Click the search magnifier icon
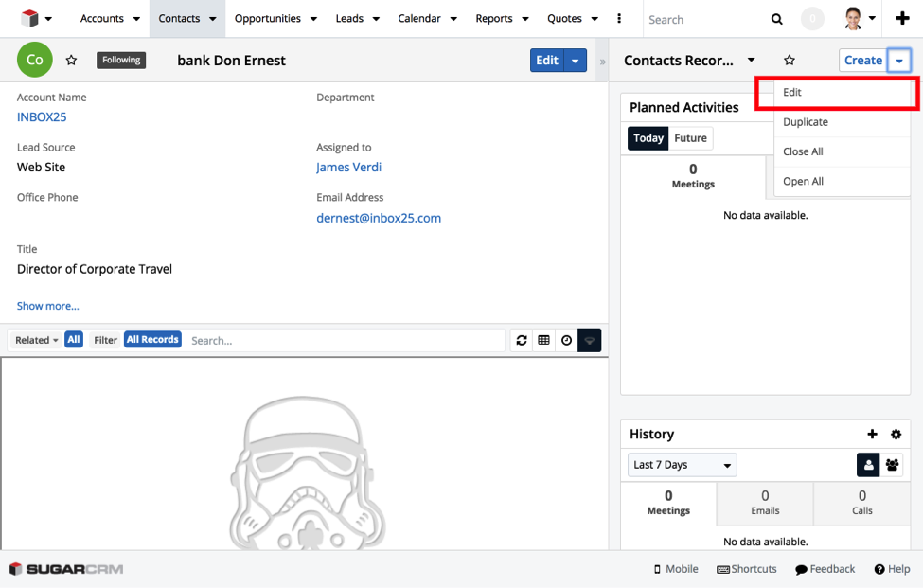923x588 pixels. (x=777, y=20)
